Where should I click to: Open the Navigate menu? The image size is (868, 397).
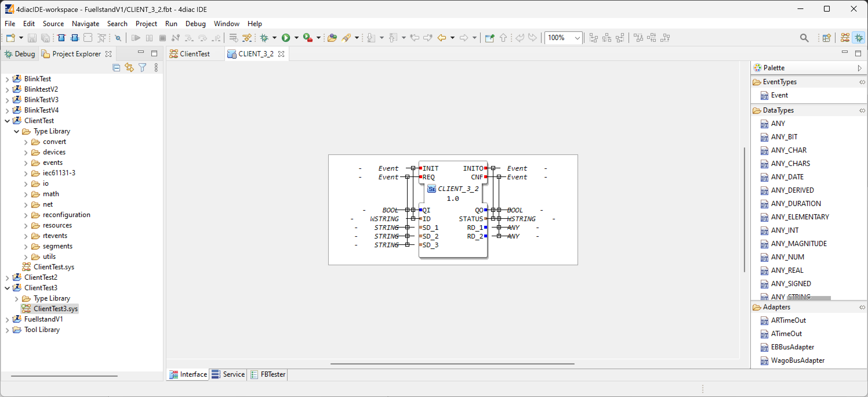[x=85, y=24]
